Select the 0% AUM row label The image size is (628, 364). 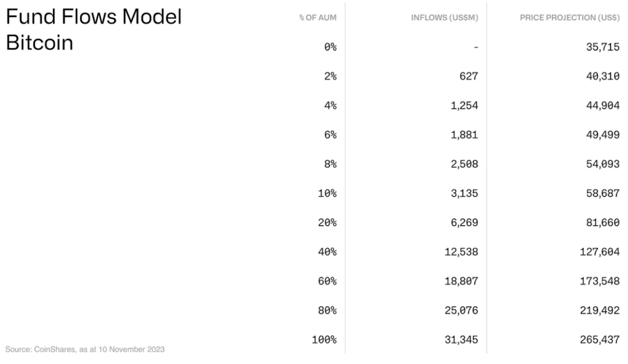click(x=331, y=47)
